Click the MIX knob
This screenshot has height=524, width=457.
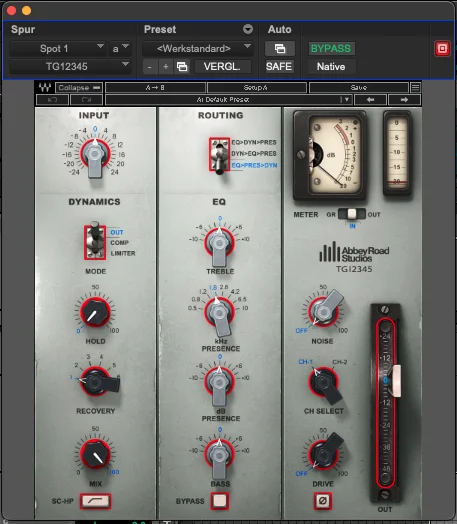pos(95,454)
